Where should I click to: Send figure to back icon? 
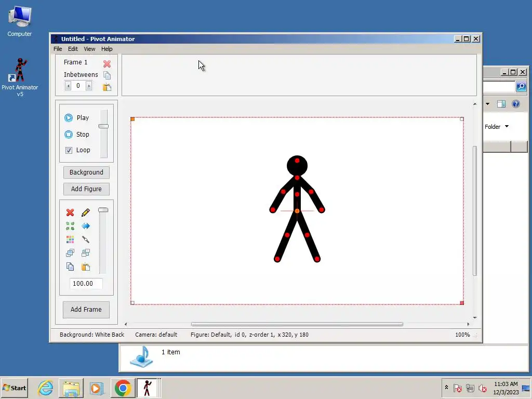86,253
